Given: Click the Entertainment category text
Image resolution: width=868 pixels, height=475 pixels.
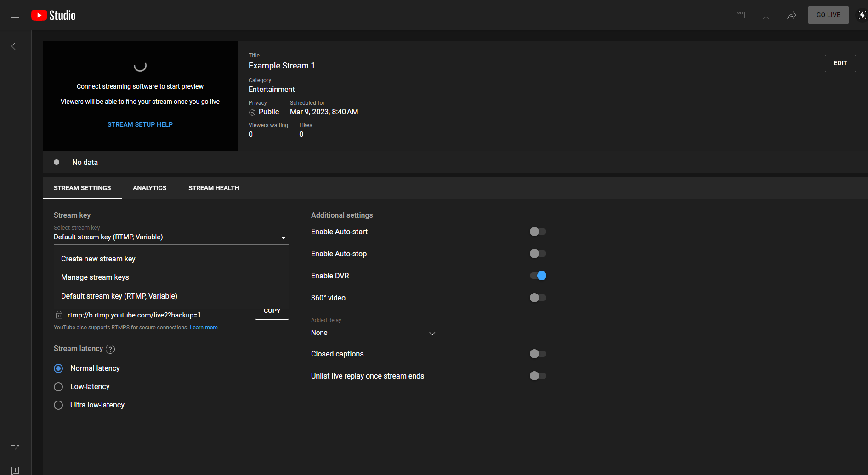Looking at the screenshot, I should (272, 90).
